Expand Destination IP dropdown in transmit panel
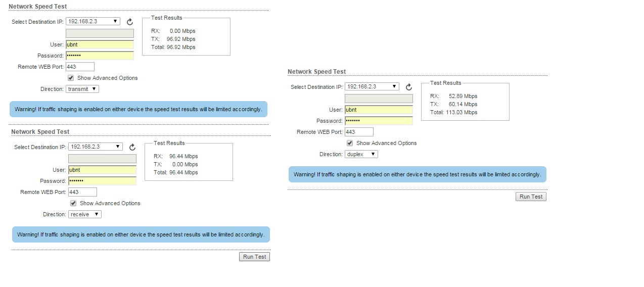Viewport: 644px width, 287px height. [93, 21]
